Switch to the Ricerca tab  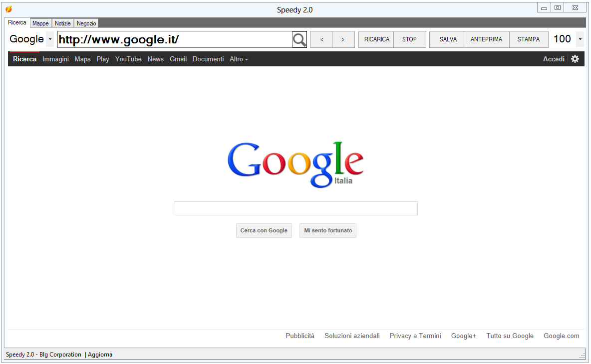click(x=17, y=22)
